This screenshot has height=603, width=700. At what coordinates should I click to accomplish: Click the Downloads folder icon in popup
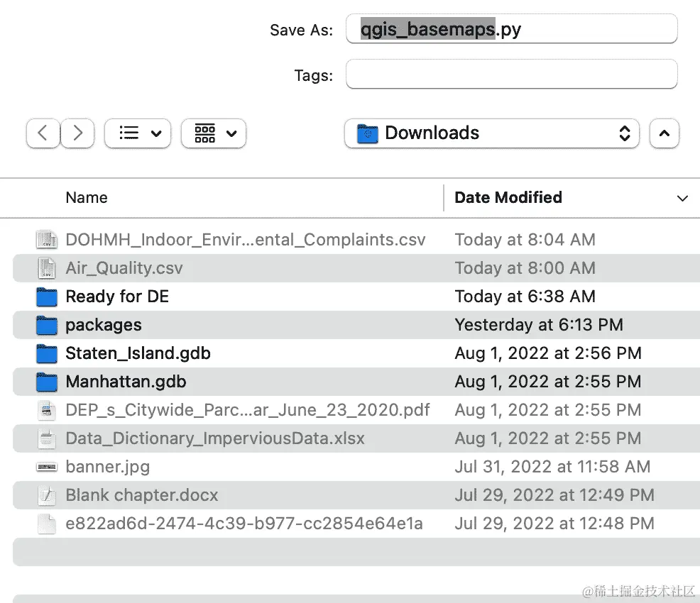tap(368, 133)
